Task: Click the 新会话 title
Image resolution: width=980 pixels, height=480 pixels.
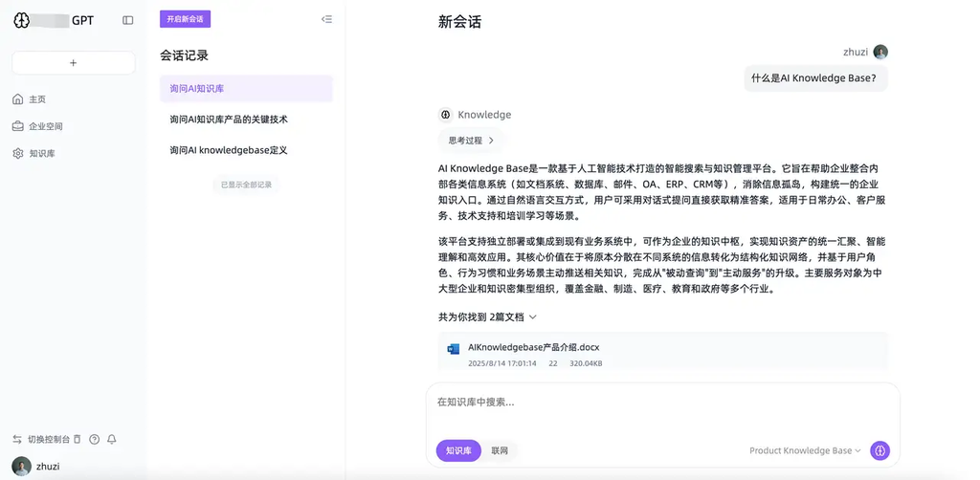Action: coord(460,22)
